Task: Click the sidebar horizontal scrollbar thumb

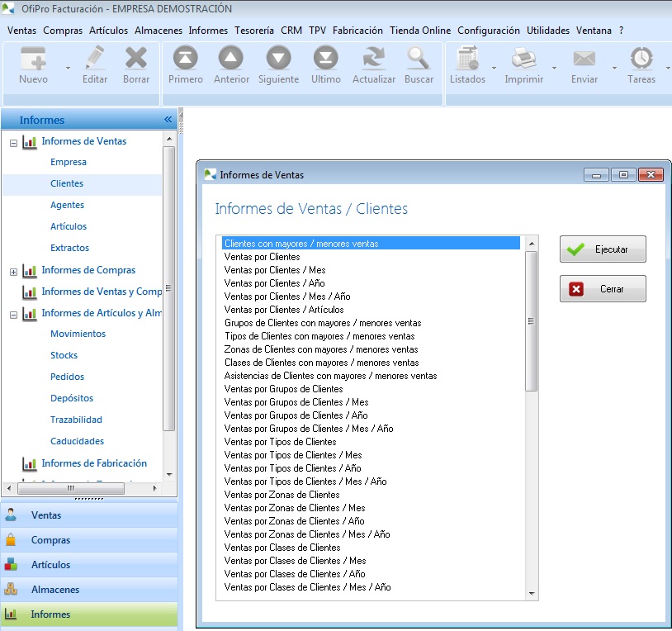Action: (x=70, y=488)
